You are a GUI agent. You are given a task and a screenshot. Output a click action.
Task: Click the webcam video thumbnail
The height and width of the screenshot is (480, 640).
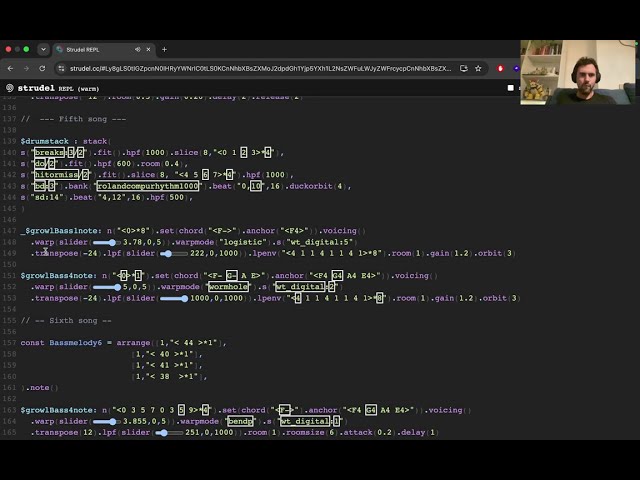tap(578, 72)
